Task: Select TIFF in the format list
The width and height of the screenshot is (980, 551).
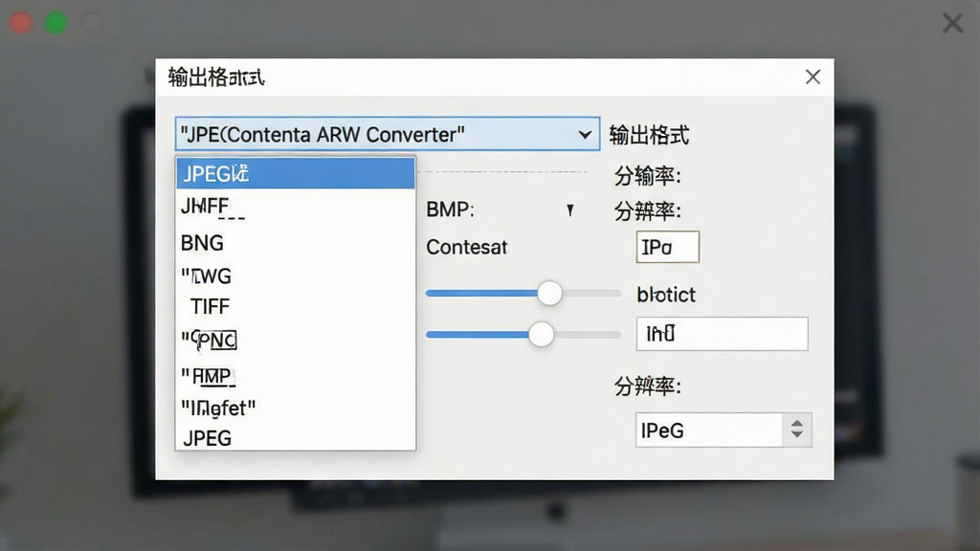Action: pos(296,307)
